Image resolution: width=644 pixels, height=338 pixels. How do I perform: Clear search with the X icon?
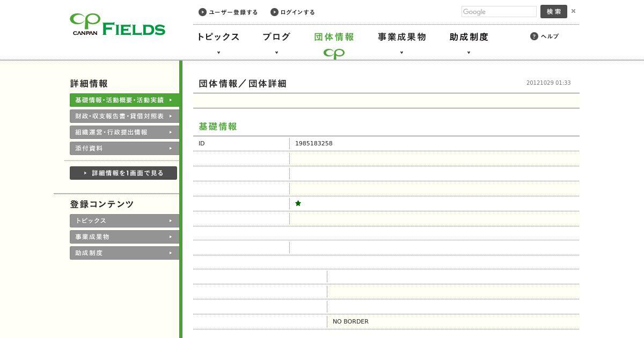pyautogui.click(x=573, y=11)
